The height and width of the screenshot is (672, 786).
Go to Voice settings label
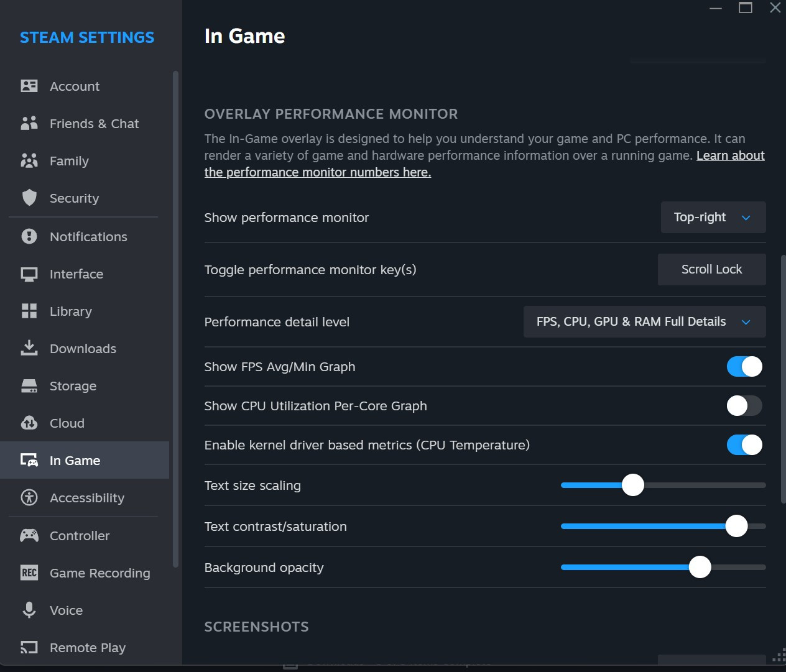(x=66, y=610)
